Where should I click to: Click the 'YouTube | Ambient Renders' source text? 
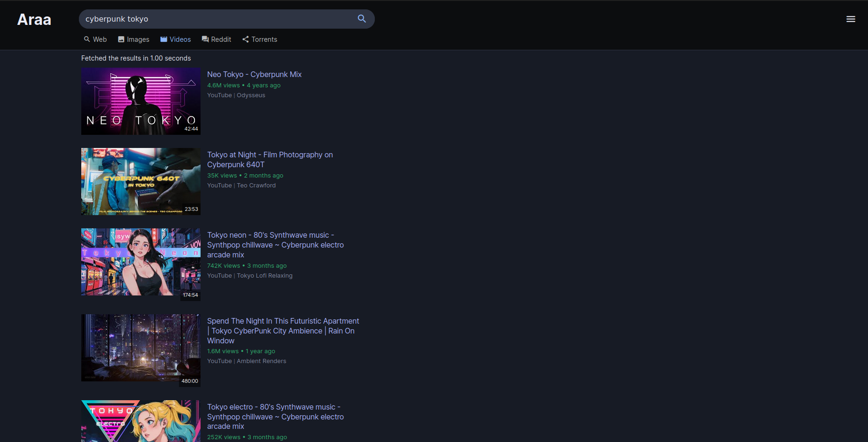coord(247,361)
